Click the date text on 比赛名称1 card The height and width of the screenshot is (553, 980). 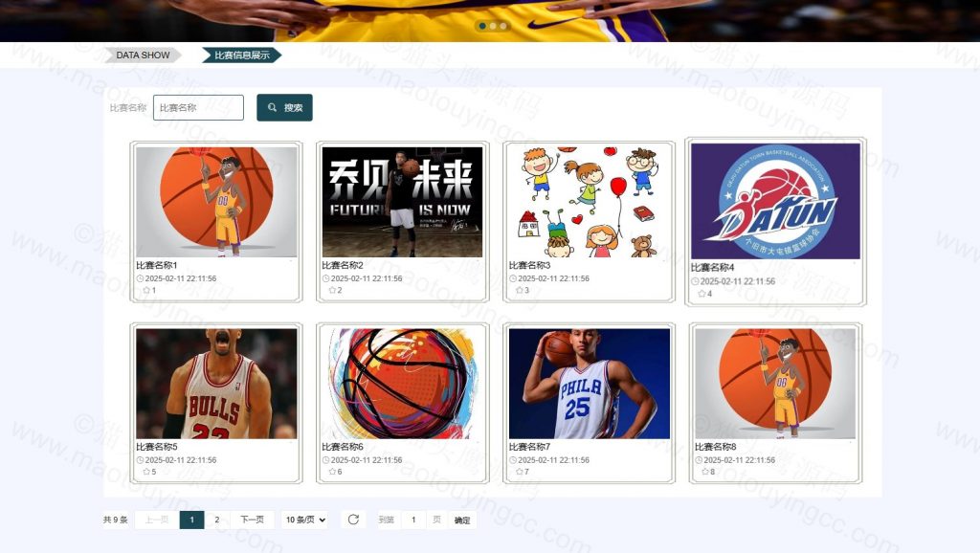pyautogui.click(x=181, y=278)
